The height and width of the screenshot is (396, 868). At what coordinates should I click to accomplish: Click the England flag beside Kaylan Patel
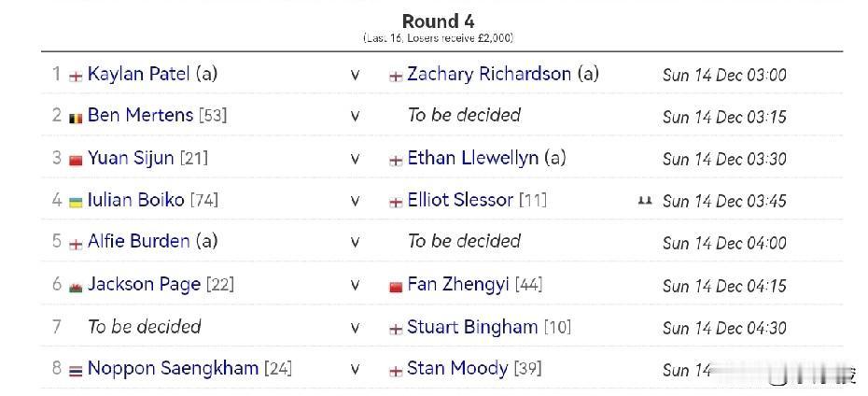point(76,75)
